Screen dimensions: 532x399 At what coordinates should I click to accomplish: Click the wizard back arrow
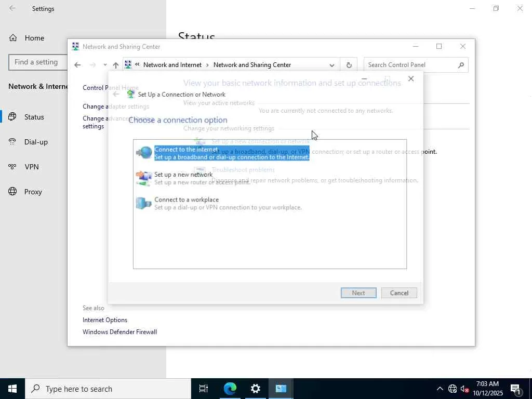coord(116,95)
